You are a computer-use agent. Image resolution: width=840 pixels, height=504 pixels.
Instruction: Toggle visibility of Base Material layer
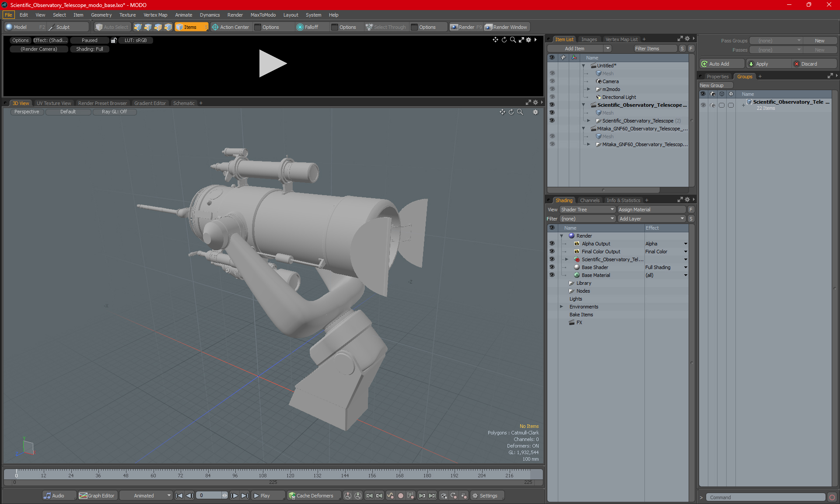coord(552,275)
